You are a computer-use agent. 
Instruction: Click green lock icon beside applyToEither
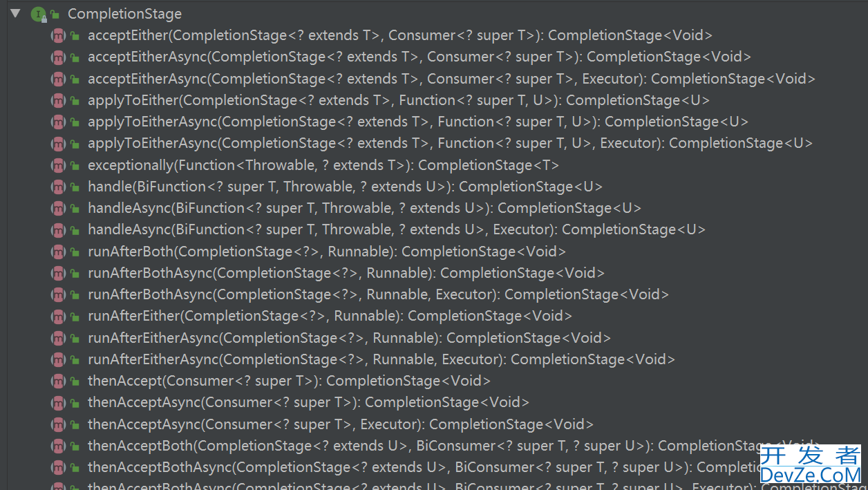[x=75, y=101]
